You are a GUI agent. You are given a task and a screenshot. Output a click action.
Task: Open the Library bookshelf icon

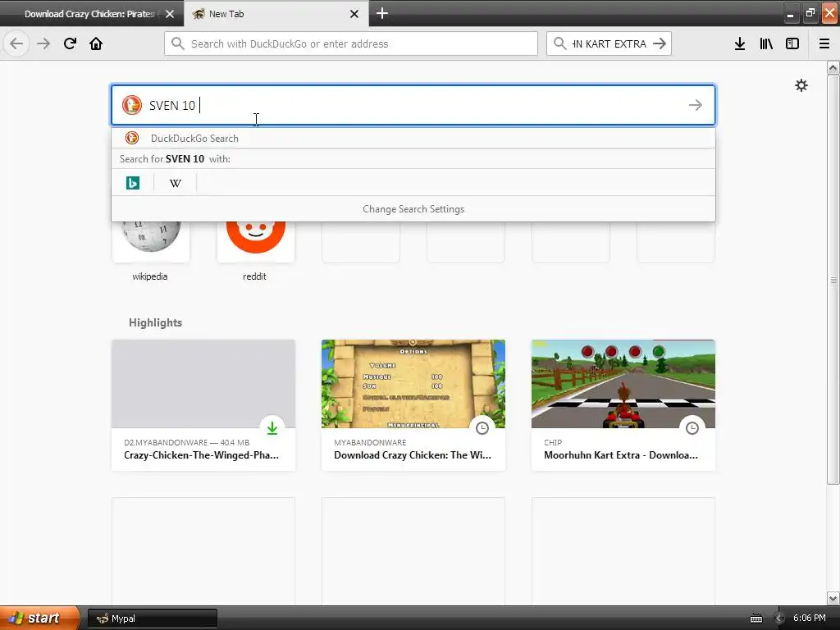[x=766, y=43]
